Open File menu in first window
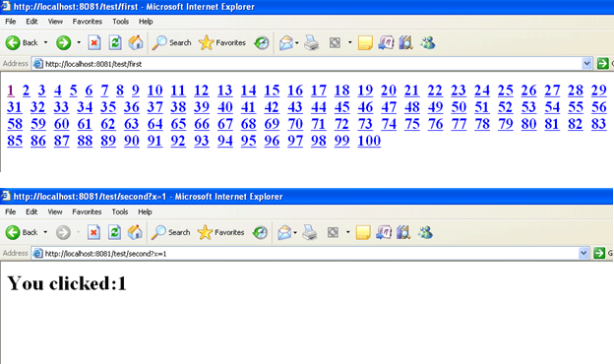Screen dimensions: 614x364 point(11,22)
